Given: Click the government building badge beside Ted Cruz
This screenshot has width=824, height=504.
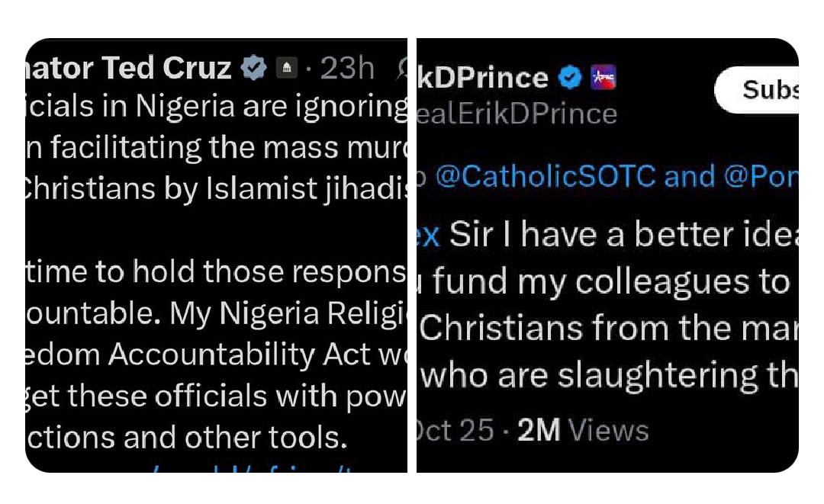Looking at the screenshot, I should [286, 69].
